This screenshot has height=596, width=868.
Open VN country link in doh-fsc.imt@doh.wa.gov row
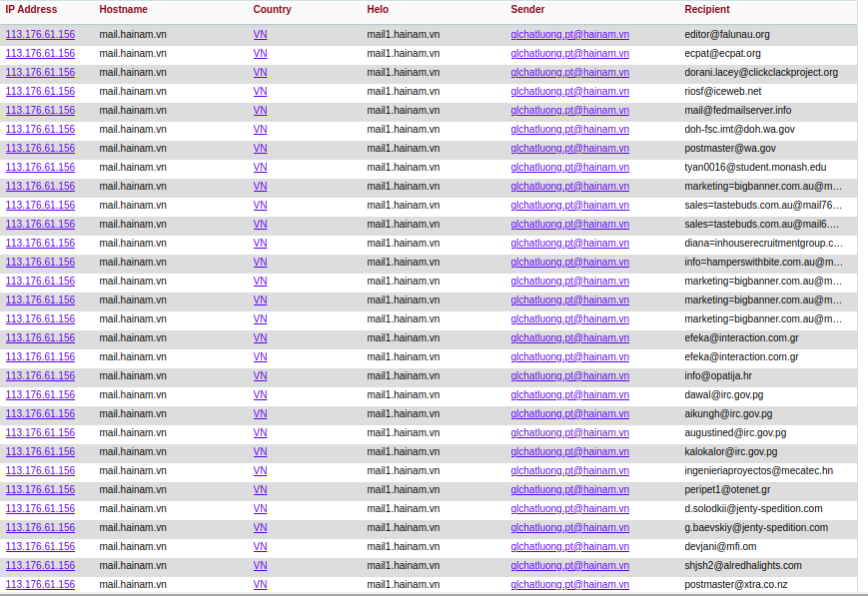[x=260, y=130]
